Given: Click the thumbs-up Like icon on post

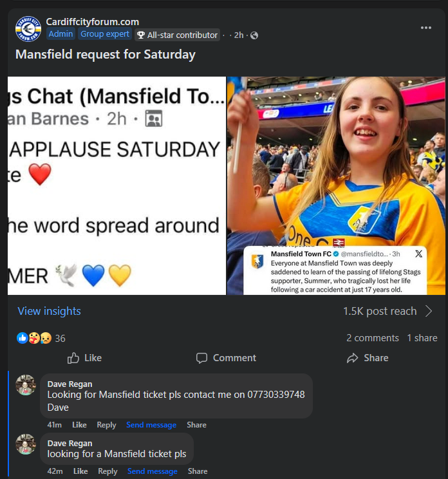Looking at the screenshot, I should click(73, 358).
